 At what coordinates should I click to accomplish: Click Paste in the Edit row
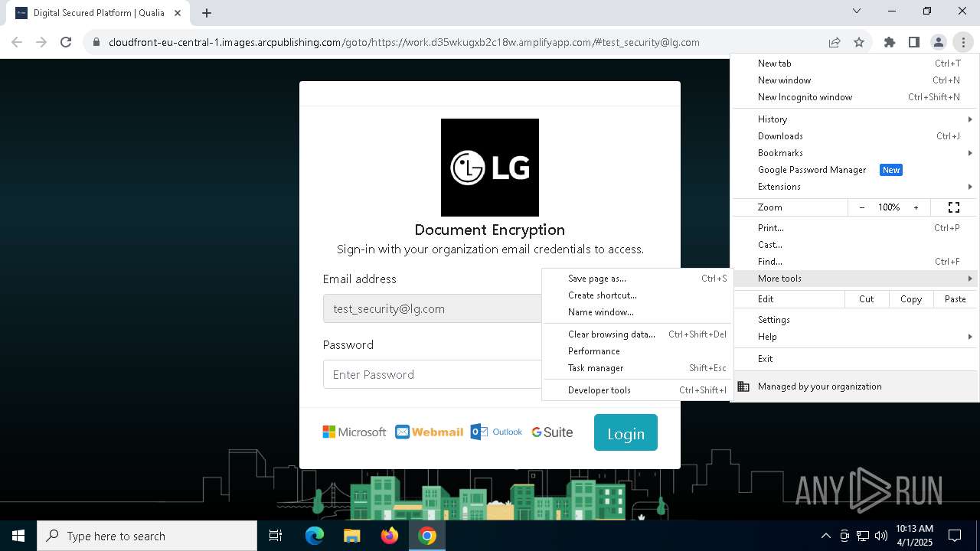(x=955, y=299)
